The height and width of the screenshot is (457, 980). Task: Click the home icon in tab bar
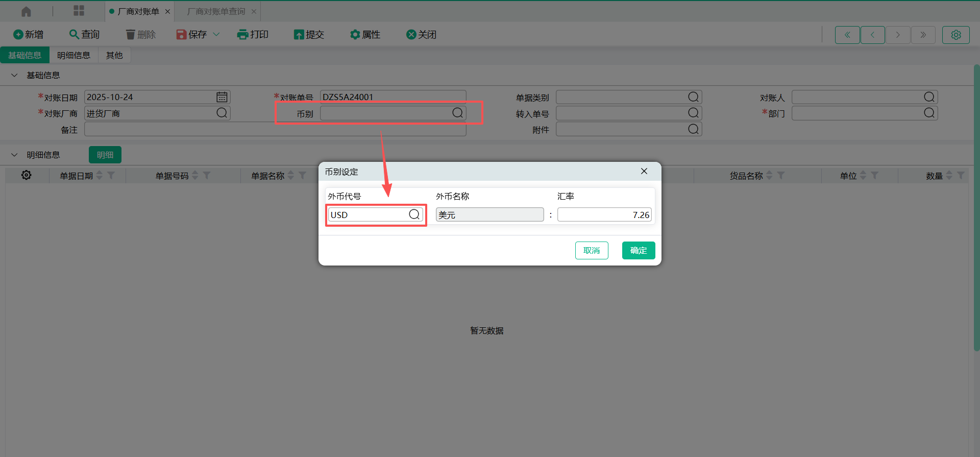tap(26, 11)
